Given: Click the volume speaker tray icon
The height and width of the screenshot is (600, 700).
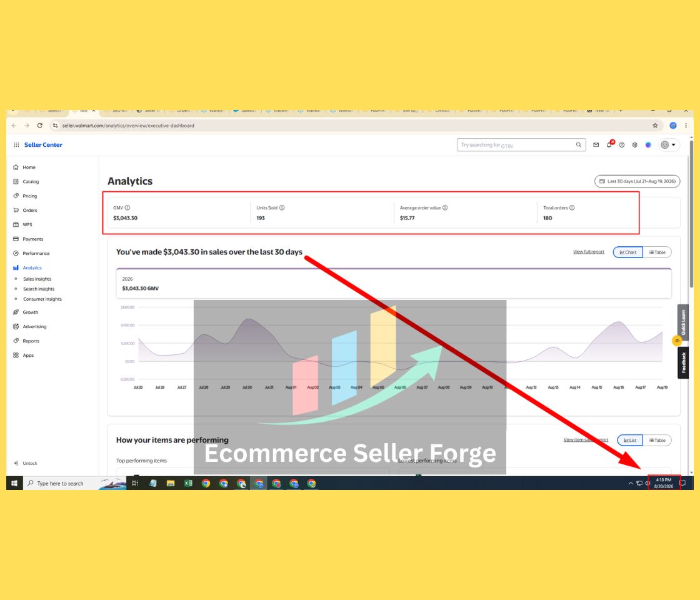Looking at the screenshot, I should click(x=647, y=484).
